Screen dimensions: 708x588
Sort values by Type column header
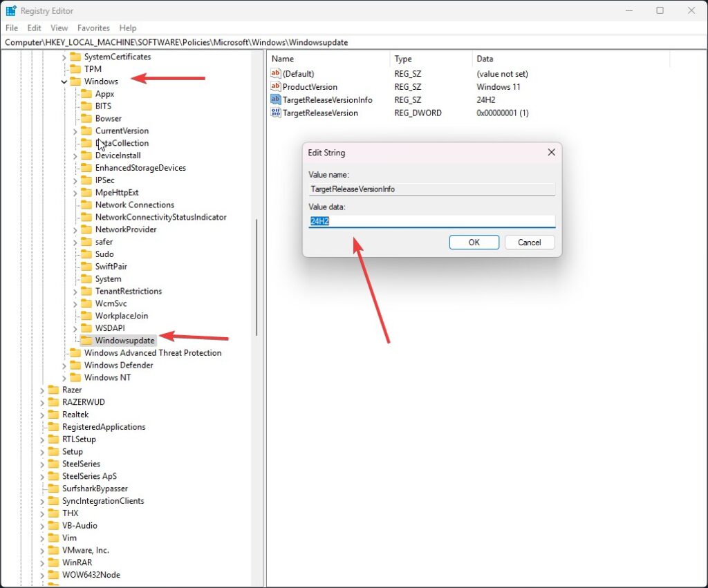click(431, 59)
